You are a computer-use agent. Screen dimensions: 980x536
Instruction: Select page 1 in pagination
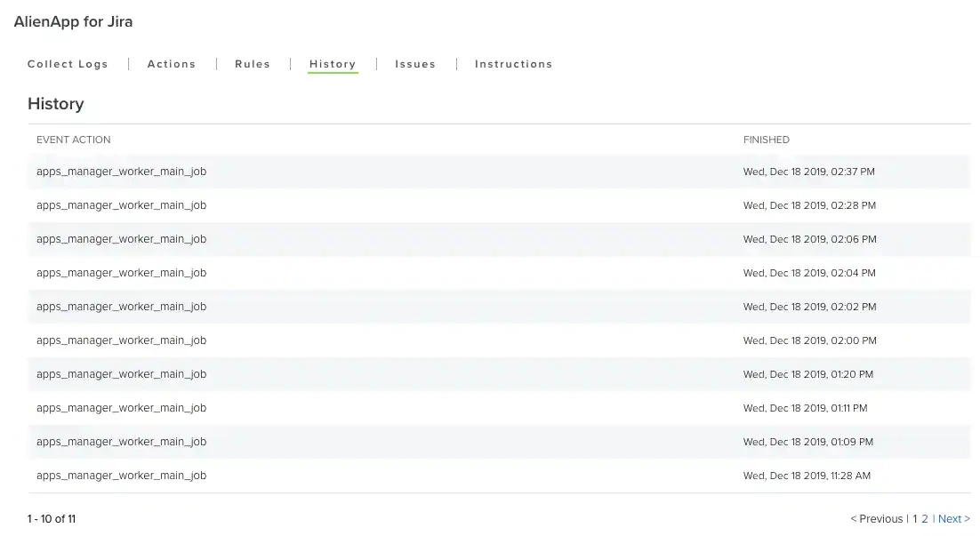[915, 518]
